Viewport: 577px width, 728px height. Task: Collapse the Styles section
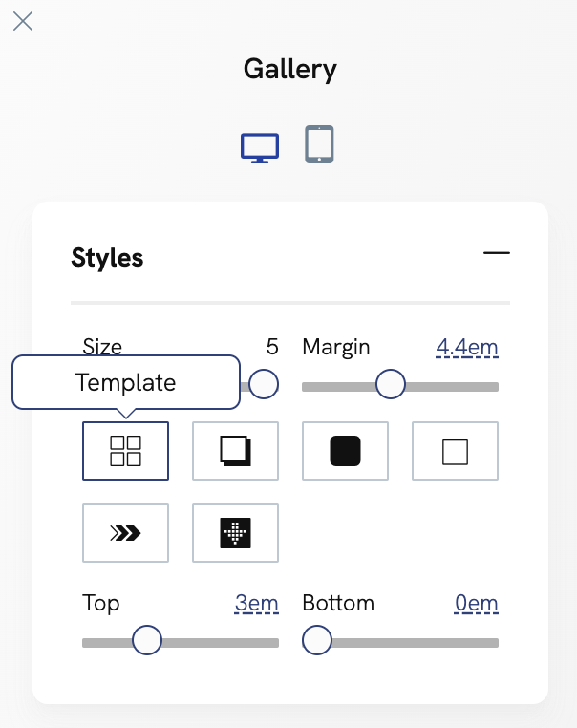click(497, 253)
